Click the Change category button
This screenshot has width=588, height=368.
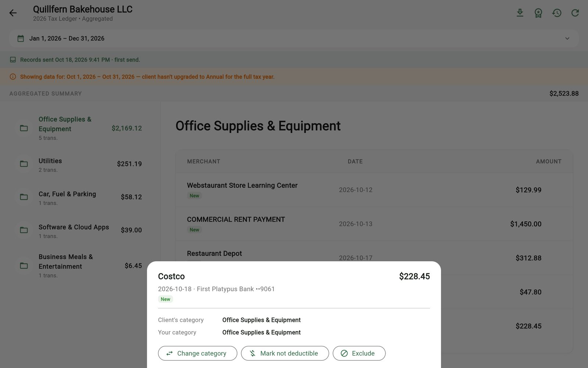(198, 353)
